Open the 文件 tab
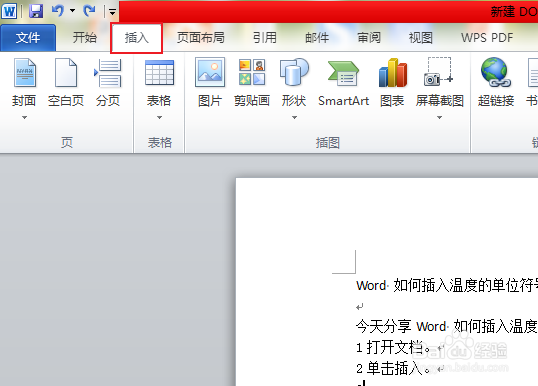The width and height of the screenshot is (538, 386). (x=28, y=37)
